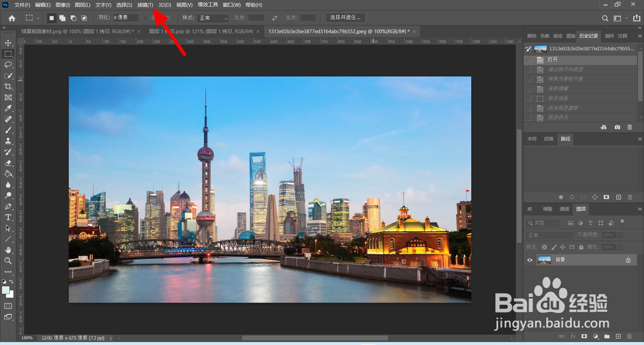Select the Pen tool
The image size is (644, 345).
point(8,207)
